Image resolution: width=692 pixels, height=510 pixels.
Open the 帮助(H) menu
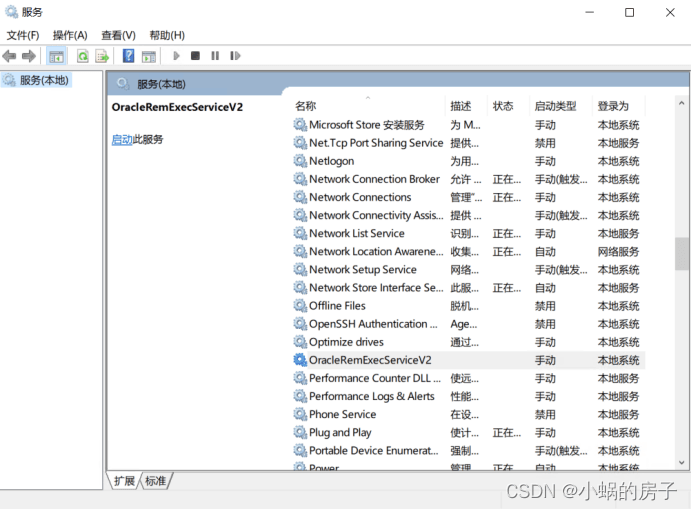[167, 35]
